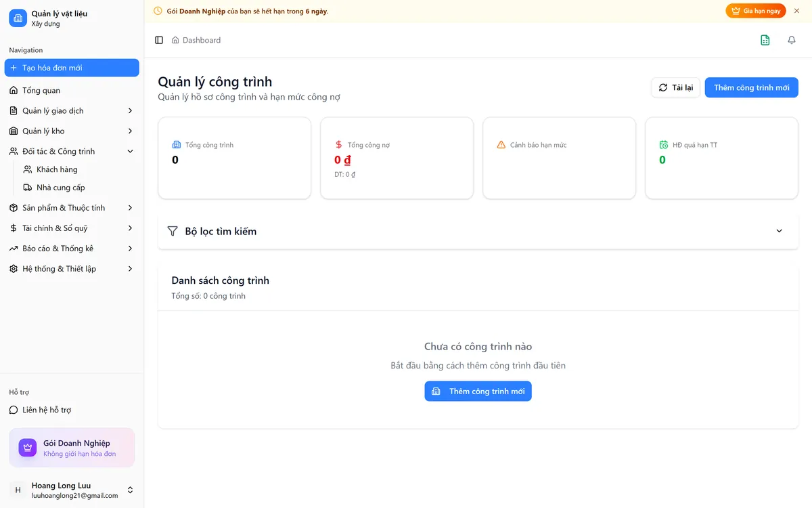Open the Gói Doanh Nghiệp plan card
Screen dimensions: 812x508
[x=72, y=448]
